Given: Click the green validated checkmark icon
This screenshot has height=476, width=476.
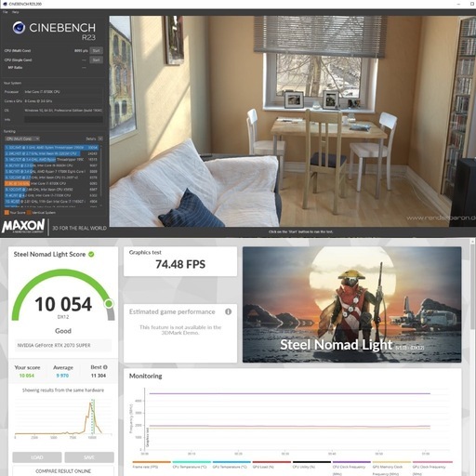Looking at the screenshot, I should click(x=91, y=254).
